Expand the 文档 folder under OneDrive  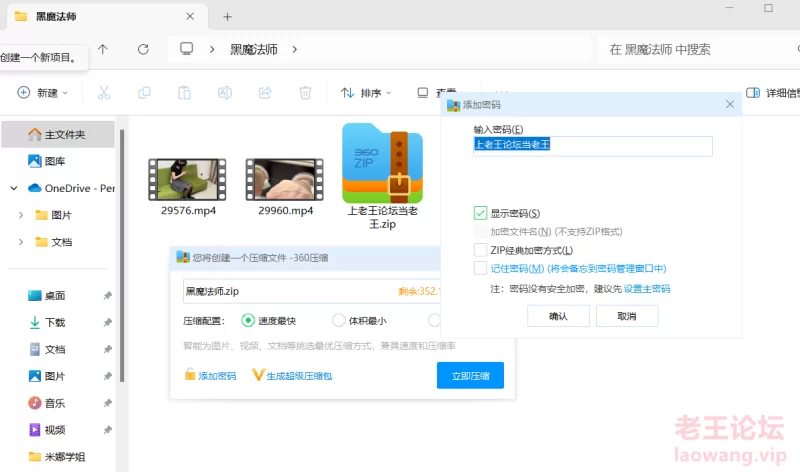click(x=21, y=242)
